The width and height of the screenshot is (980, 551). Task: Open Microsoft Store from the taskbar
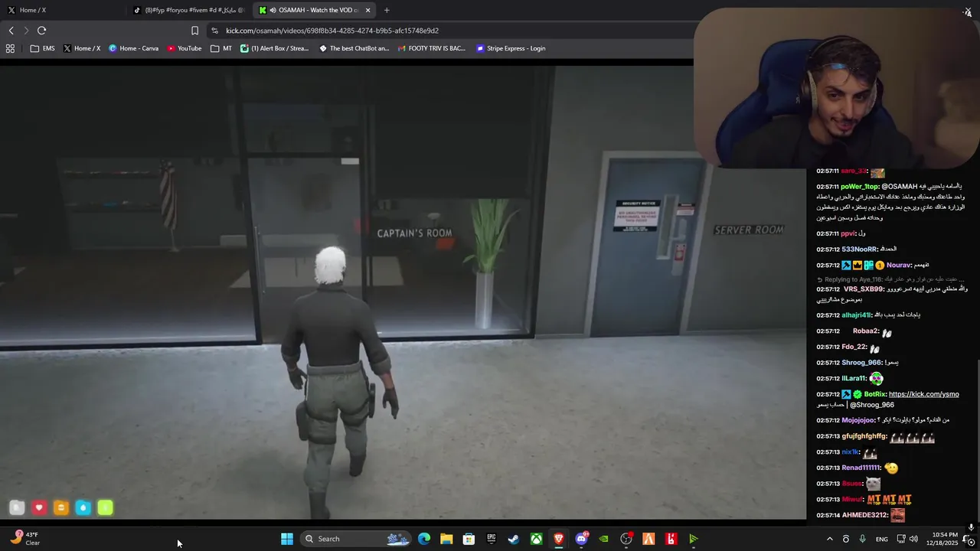(469, 539)
